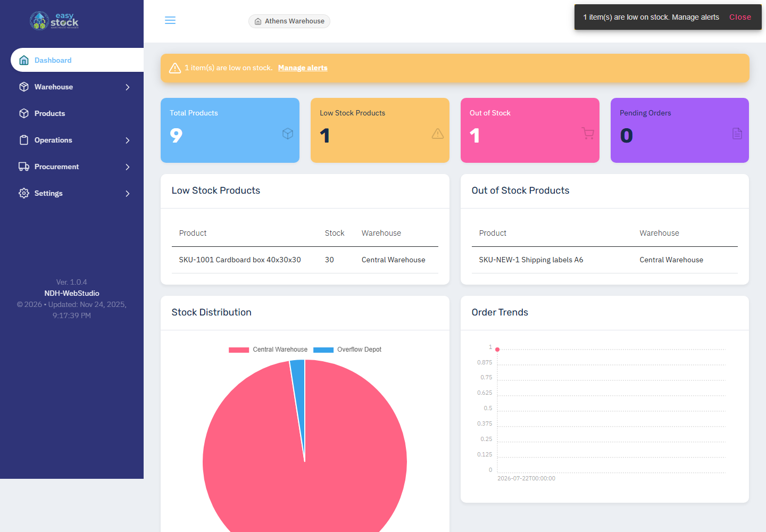Click the Stock column header
Viewport: 766px width, 532px height.
point(335,233)
